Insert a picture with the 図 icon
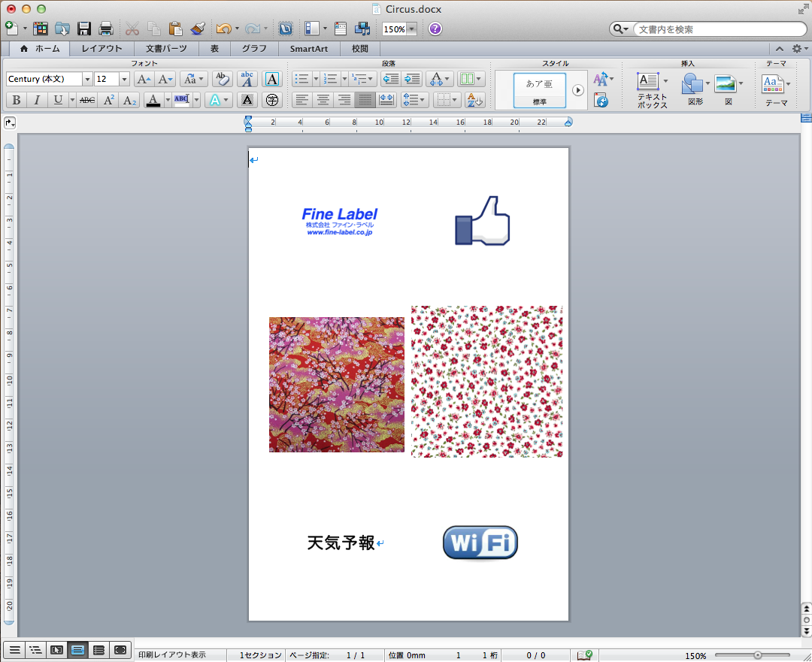 click(x=728, y=89)
